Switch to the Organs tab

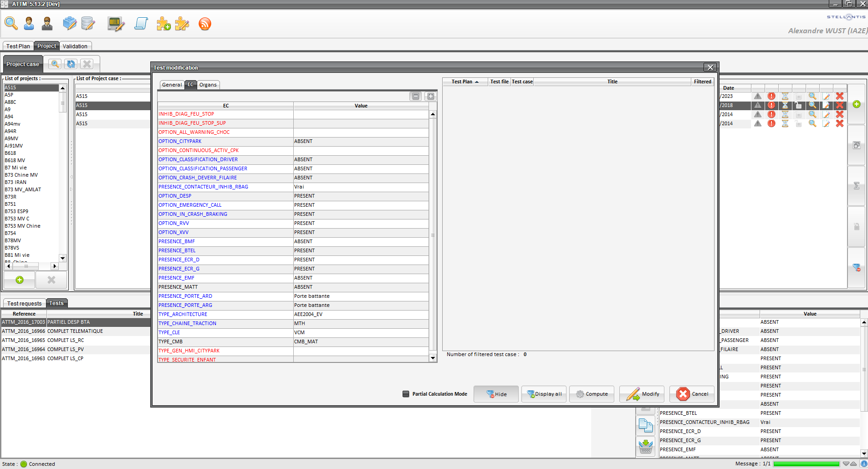[208, 85]
